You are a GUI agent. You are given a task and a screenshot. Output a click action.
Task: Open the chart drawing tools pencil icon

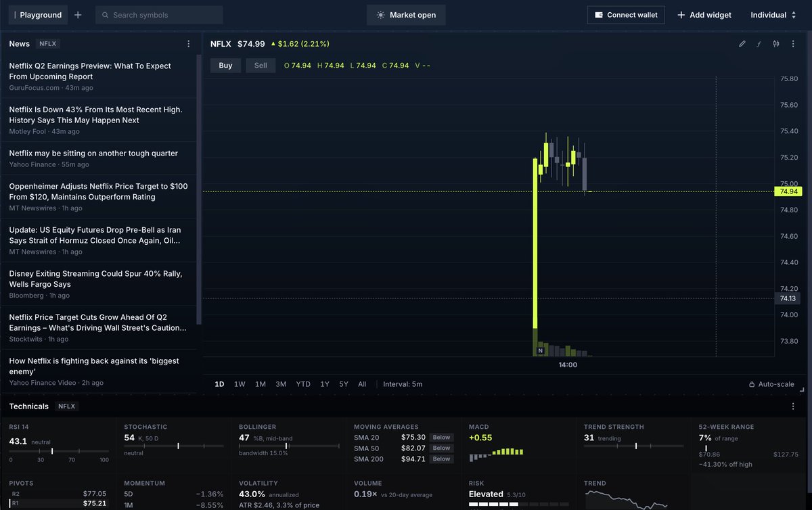742,44
